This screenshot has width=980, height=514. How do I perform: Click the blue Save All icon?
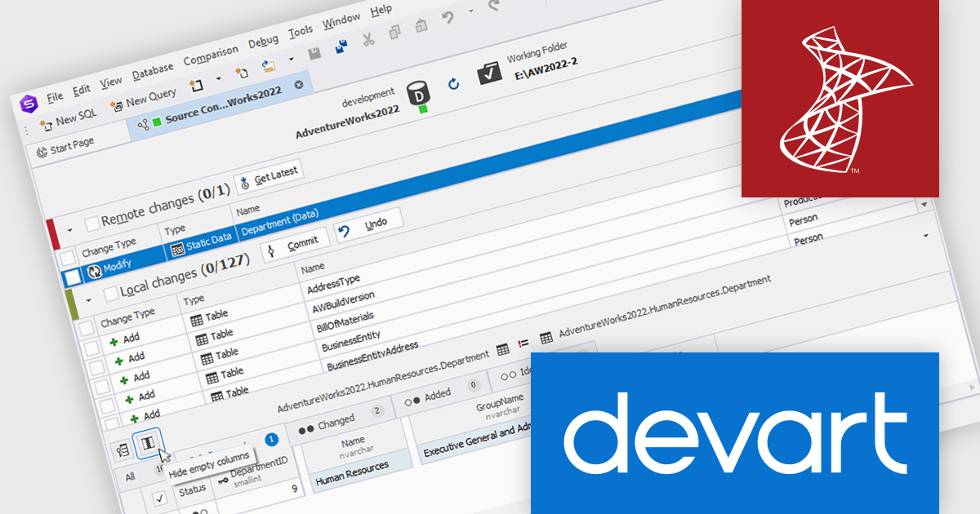point(341,46)
